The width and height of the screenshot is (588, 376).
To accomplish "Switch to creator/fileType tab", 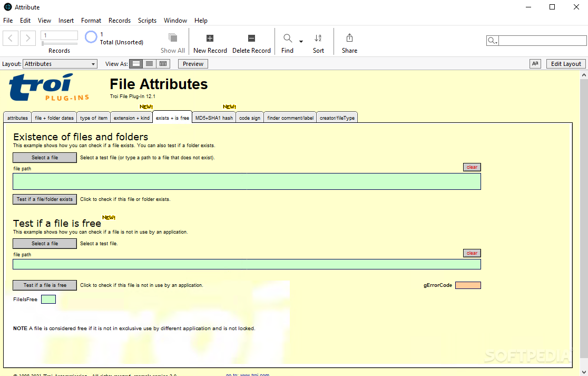I will (337, 118).
